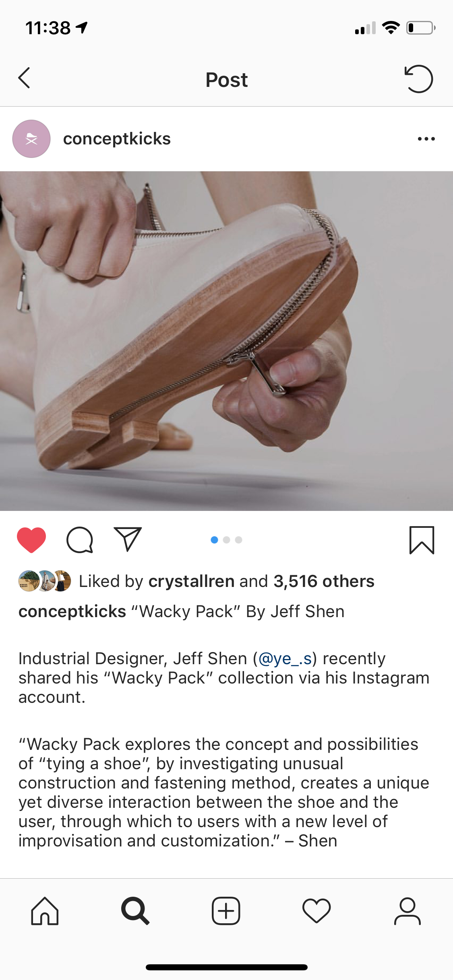Open the three-dot post options menu
The width and height of the screenshot is (453, 980).
(x=426, y=139)
